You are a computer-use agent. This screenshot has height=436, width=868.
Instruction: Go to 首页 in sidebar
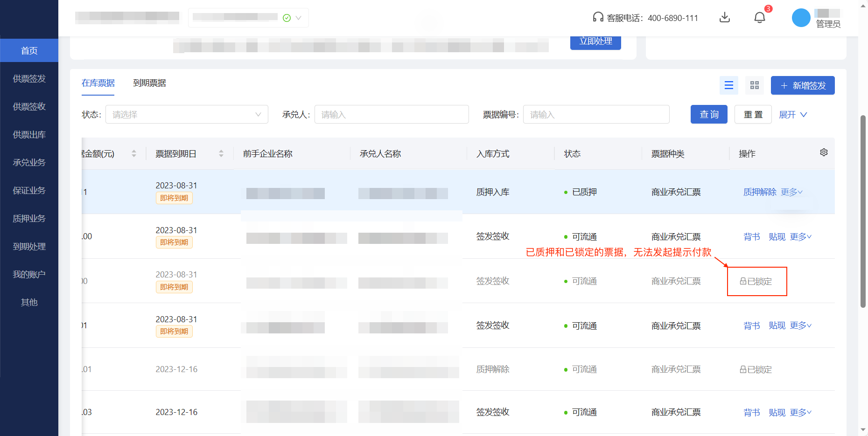(29, 50)
